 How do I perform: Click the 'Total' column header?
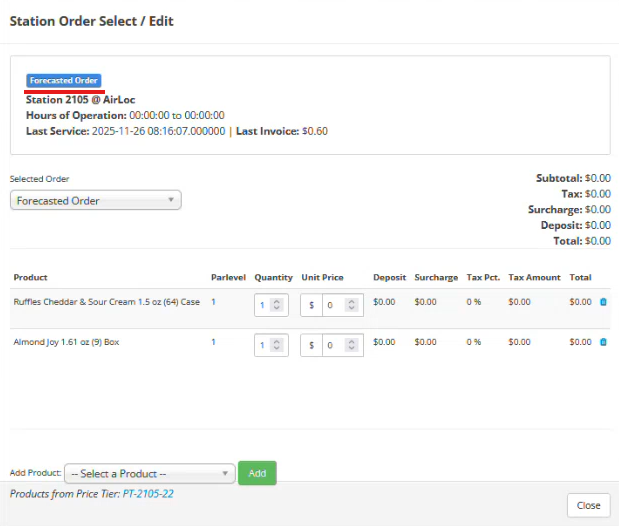(580, 277)
